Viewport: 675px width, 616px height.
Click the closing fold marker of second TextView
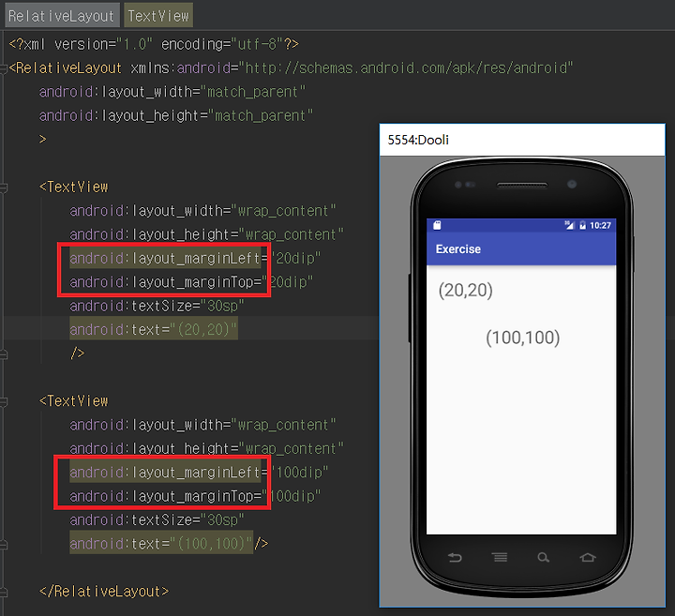point(4,545)
